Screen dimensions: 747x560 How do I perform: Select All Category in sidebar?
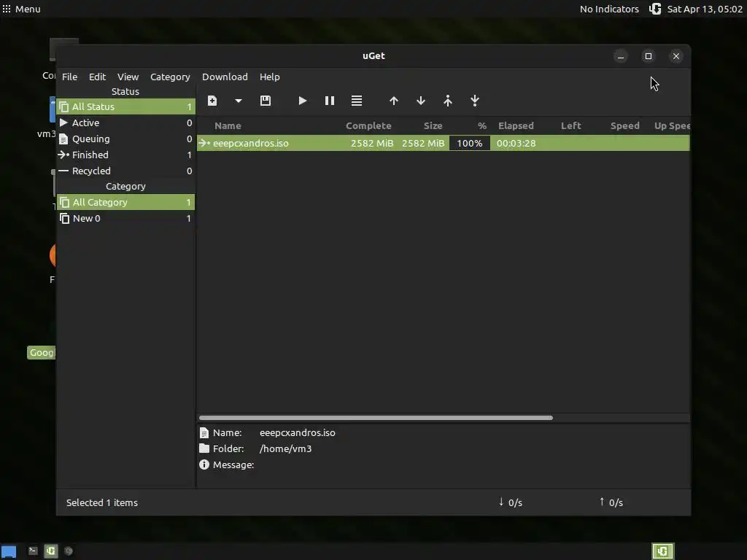125,203
